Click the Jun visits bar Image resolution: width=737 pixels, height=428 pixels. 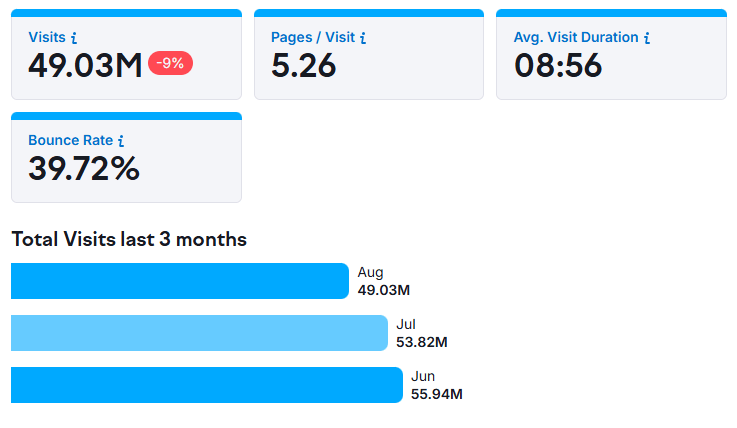[206, 385]
